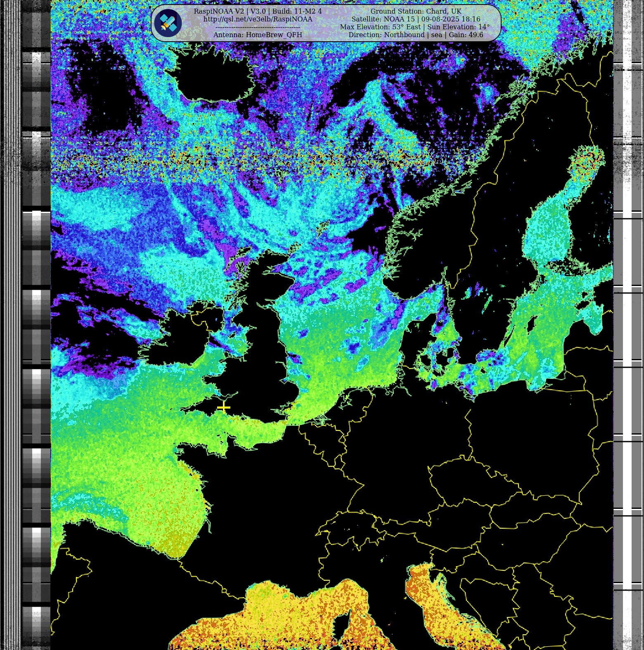Select the "Satellite: NOAA 15 | 09-08-2025 18:16" line
The image size is (644, 650).
pyautogui.click(x=416, y=19)
